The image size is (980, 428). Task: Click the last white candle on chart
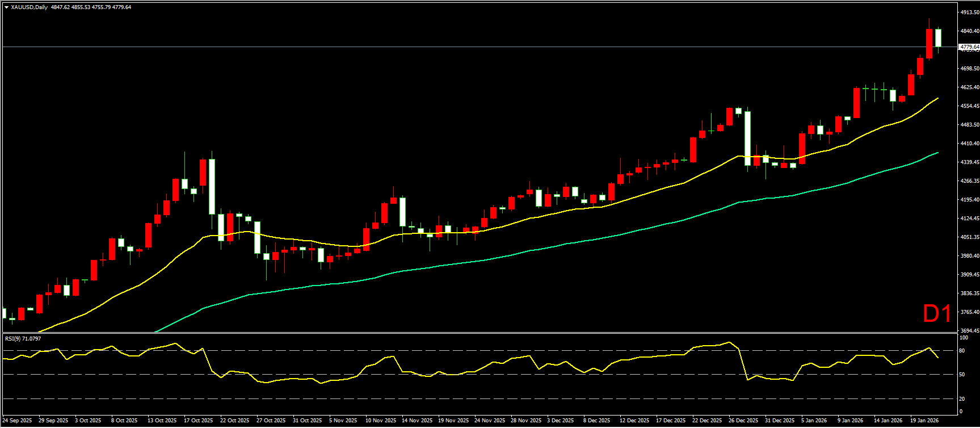[x=938, y=38]
